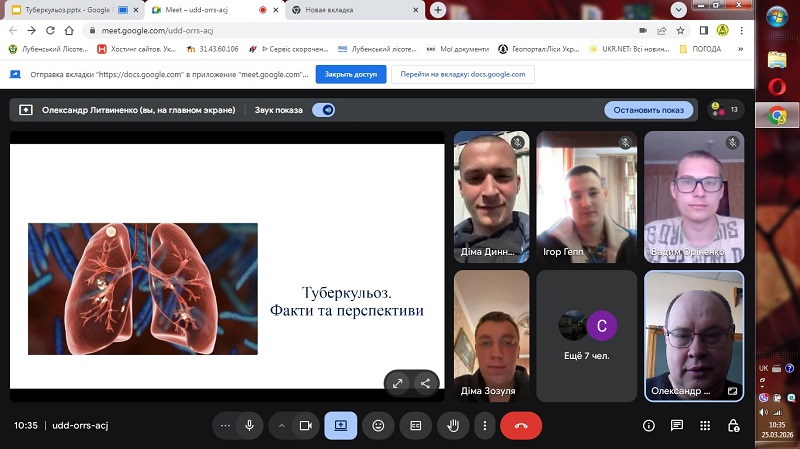The image size is (800, 449).
Task: Open the host controls lock icon
Action: tap(734, 425)
